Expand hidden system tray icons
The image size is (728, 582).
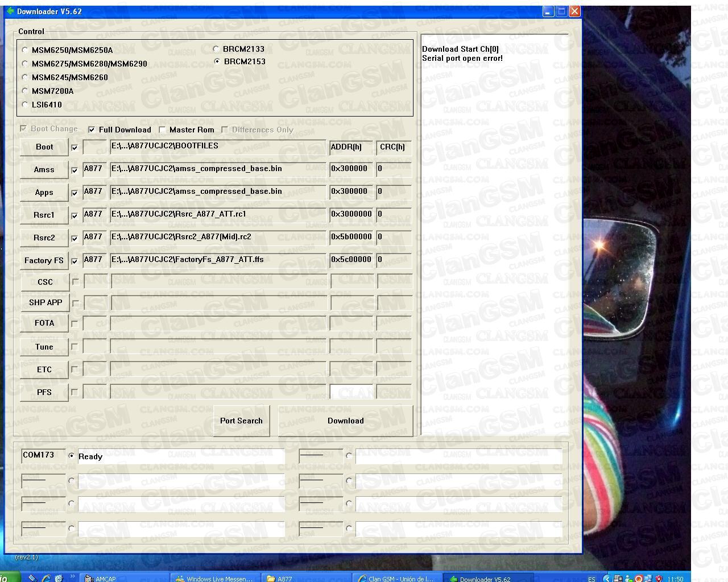click(x=606, y=579)
